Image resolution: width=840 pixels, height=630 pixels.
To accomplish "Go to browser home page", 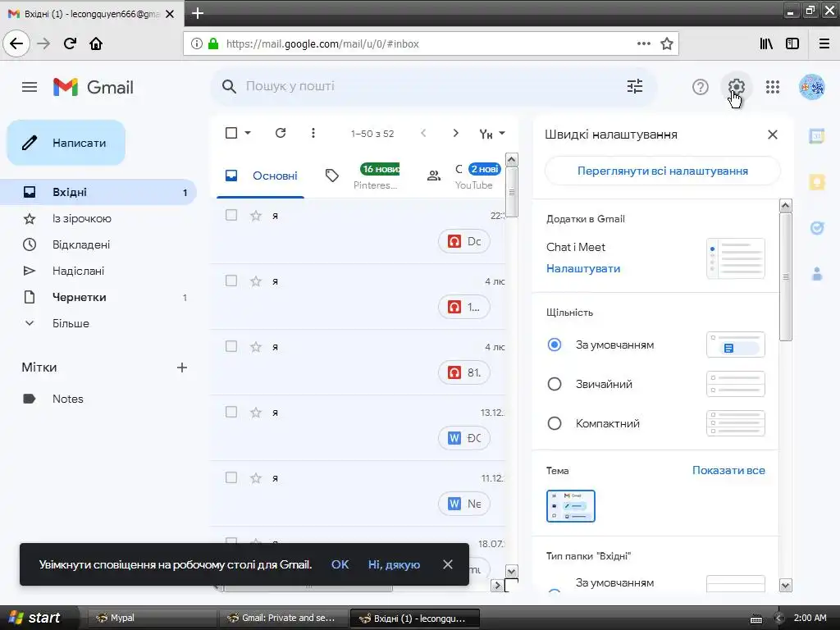I will point(96,43).
